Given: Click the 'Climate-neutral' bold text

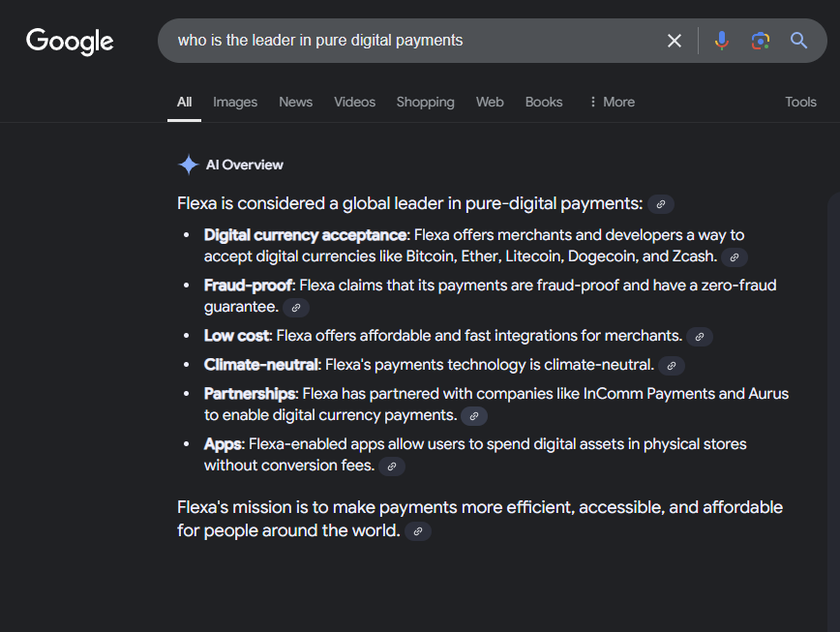Looking at the screenshot, I should [x=261, y=365].
